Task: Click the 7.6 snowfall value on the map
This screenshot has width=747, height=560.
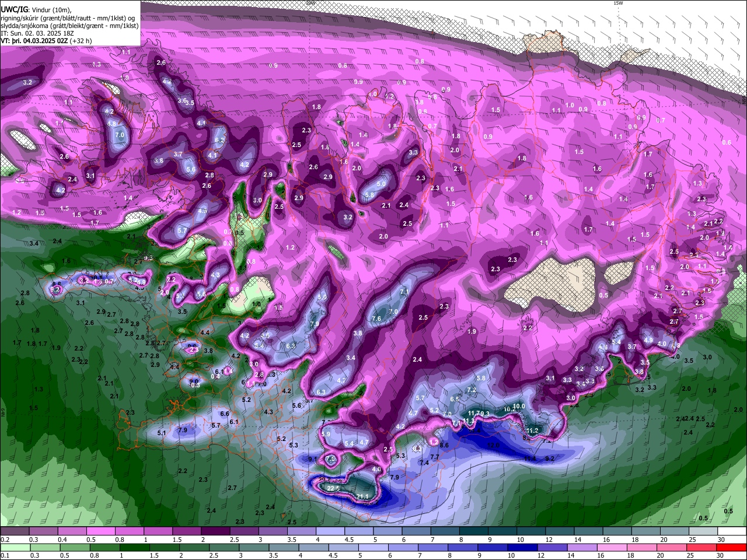Action: point(376,318)
